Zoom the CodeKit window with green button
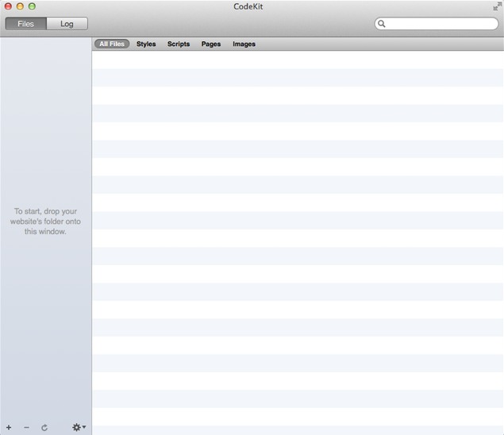The height and width of the screenshot is (435, 504). [32, 6]
